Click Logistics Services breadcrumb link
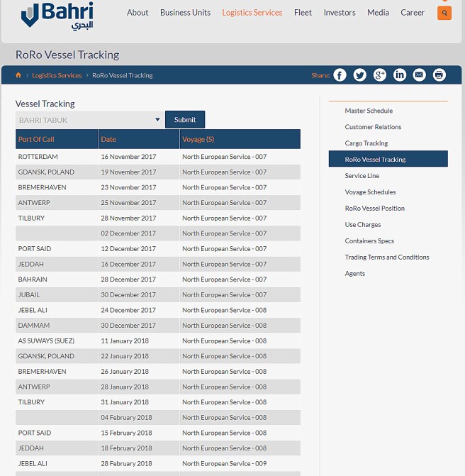Screen dimensions: 465x476 [x=57, y=75]
